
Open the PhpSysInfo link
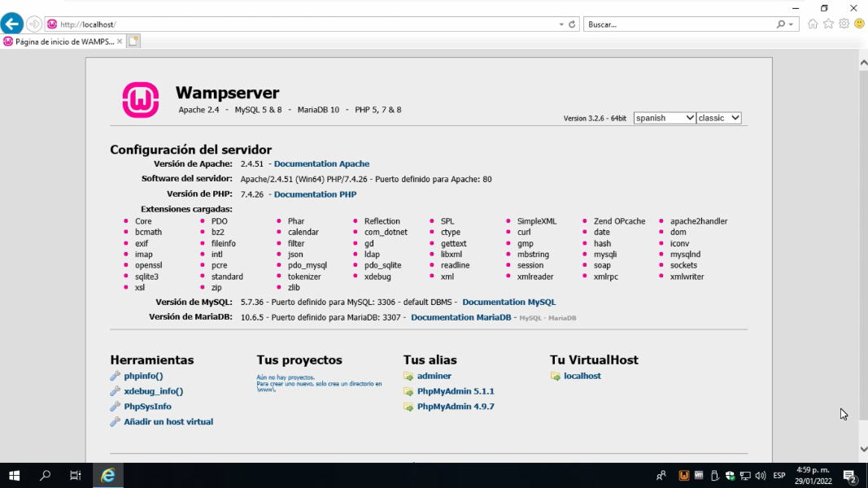point(148,406)
